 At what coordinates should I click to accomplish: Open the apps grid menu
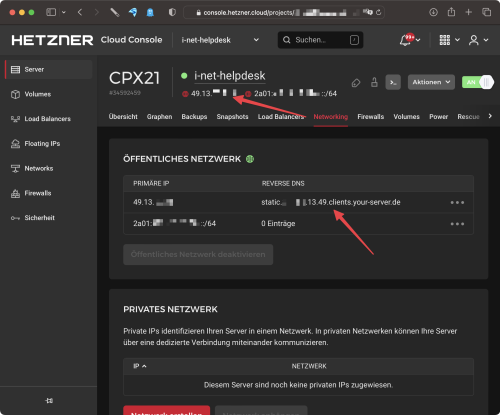pyautogui.click(x=445, y=40)
